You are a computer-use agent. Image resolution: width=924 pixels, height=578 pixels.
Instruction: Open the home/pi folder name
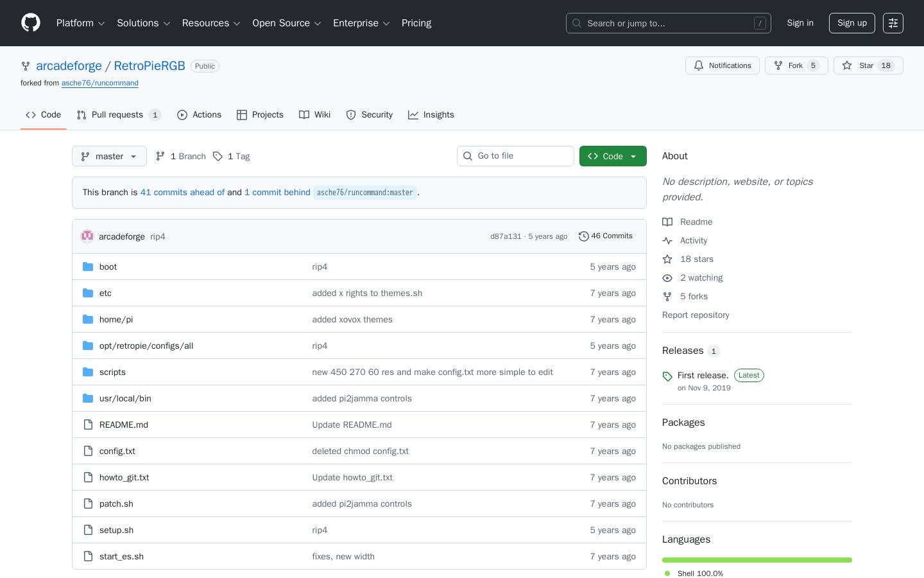pos(116,319)
